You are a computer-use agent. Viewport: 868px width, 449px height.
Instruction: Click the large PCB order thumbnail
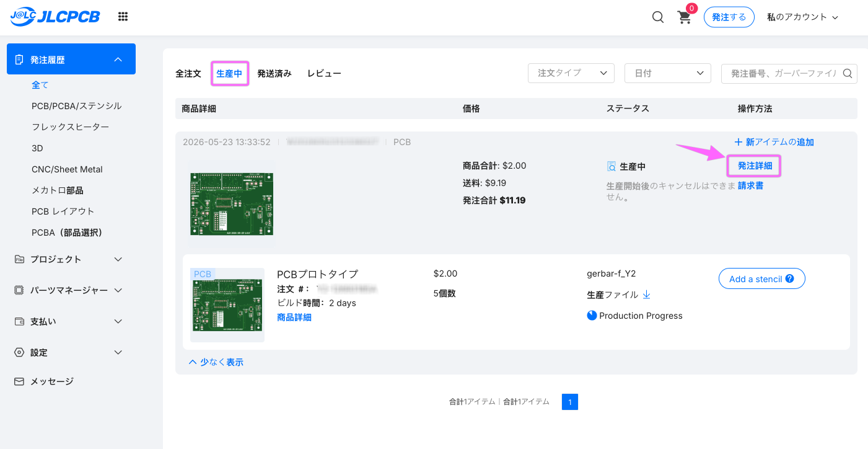click(232, 203)
